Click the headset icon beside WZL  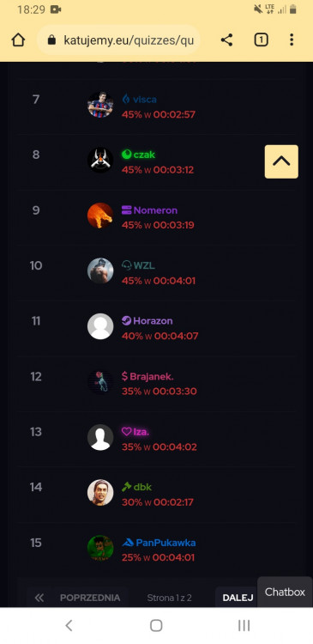pyautogui.click(x=126, y=265)
